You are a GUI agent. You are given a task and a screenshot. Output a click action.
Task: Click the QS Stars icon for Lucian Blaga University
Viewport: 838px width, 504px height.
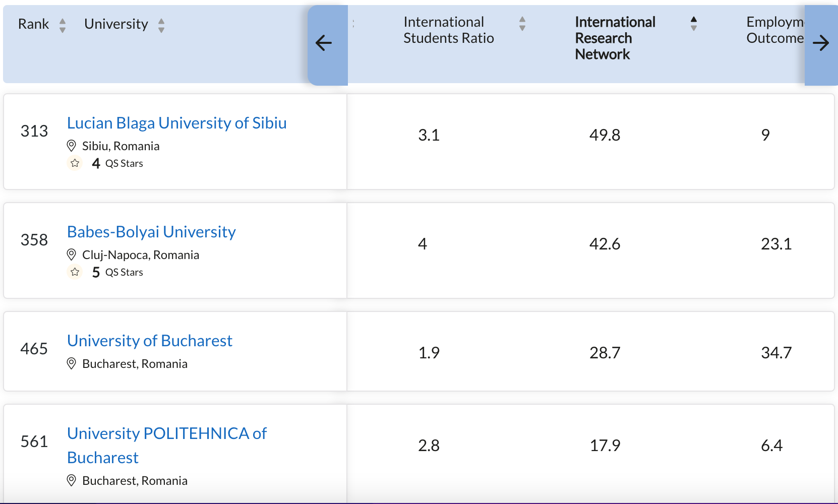click(x=75, y=163)
